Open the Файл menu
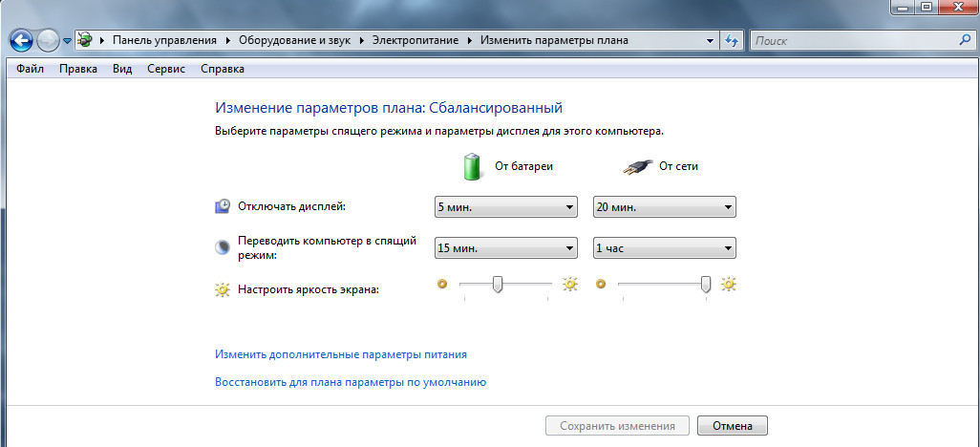The width and height of the screenshot is (980, 447). point(30,69)
